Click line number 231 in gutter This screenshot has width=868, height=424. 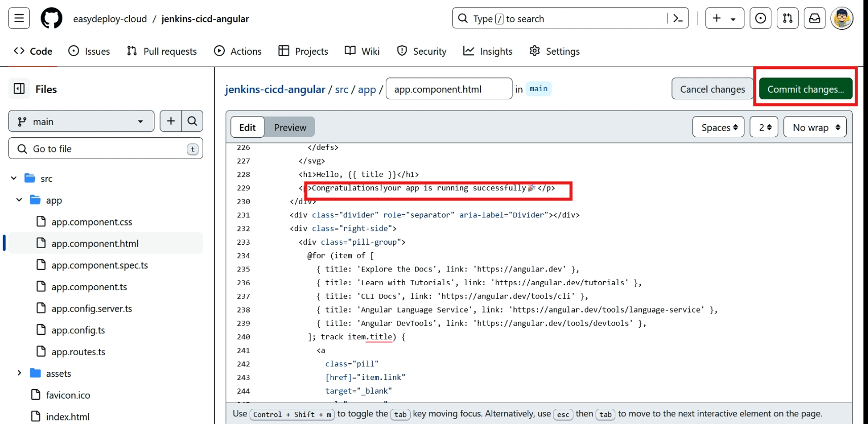point(244,215)
